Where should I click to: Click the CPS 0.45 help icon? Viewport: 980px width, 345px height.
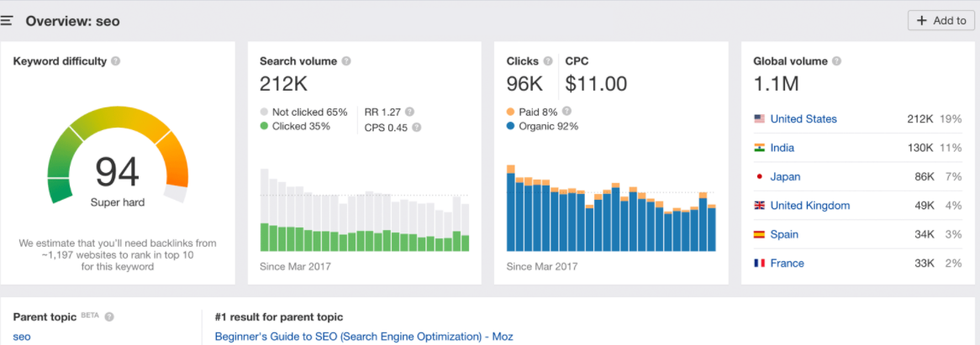click(x=416, y=128)
